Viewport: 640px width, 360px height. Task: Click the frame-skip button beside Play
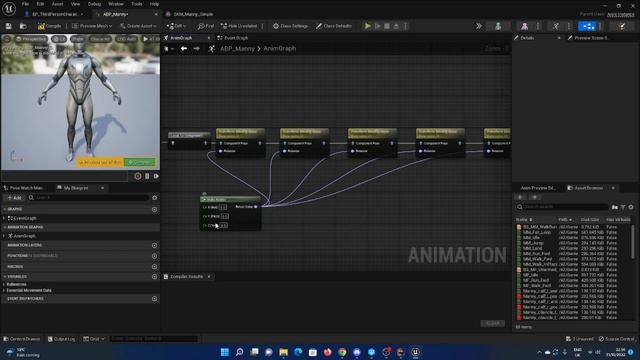tap(378, 26)
